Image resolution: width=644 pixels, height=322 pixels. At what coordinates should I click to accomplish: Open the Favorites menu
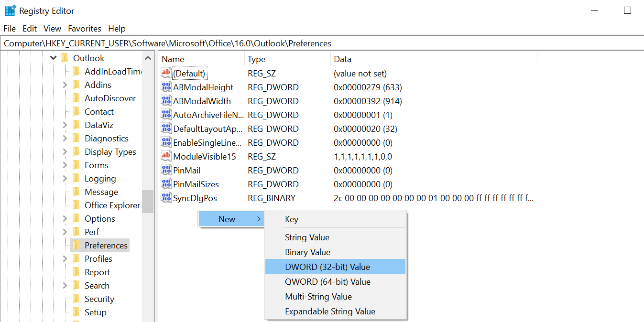tap(85, 29)
